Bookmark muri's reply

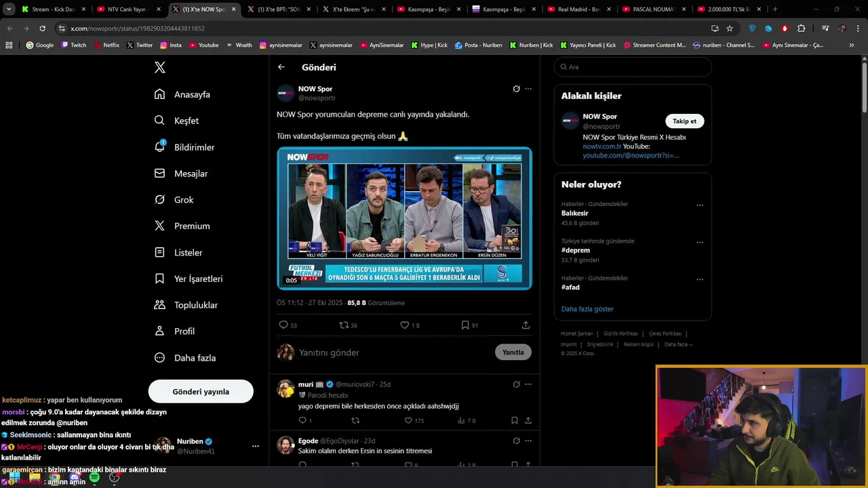(x=514, y=421)
